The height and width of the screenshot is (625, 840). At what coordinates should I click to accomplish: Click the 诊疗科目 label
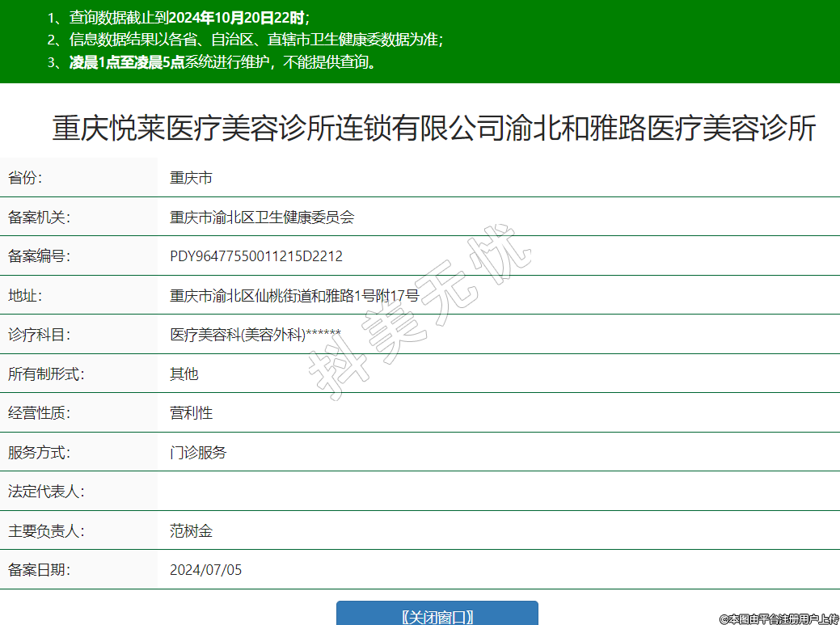pyautogui.click(x=40, y=335)
